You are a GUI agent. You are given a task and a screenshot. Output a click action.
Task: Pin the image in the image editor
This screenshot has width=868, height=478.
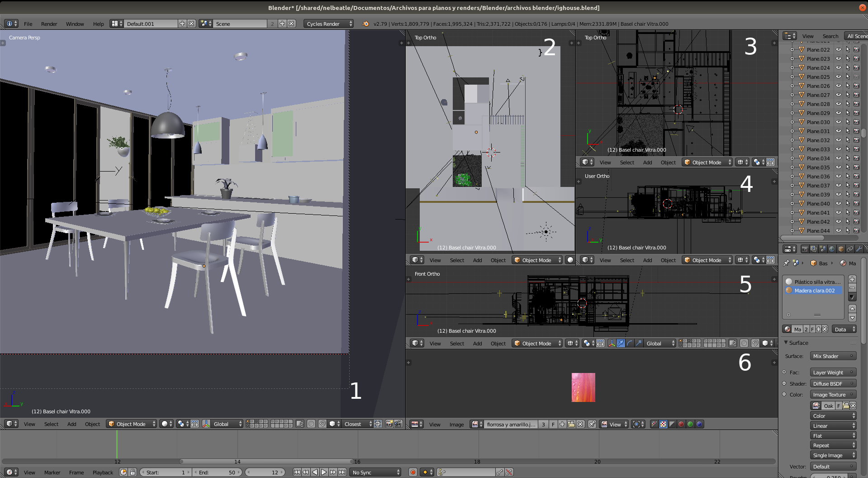592,424
